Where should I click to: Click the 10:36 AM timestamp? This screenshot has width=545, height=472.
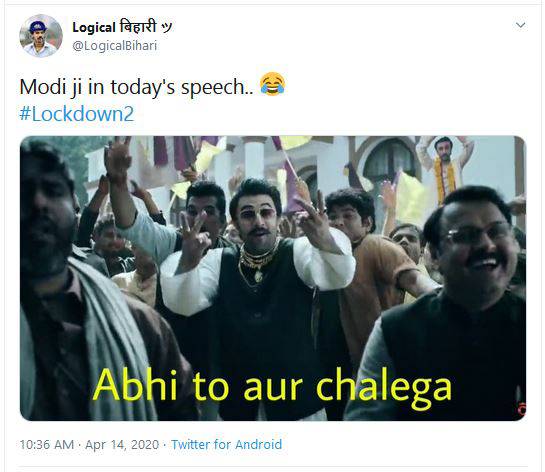47,445
